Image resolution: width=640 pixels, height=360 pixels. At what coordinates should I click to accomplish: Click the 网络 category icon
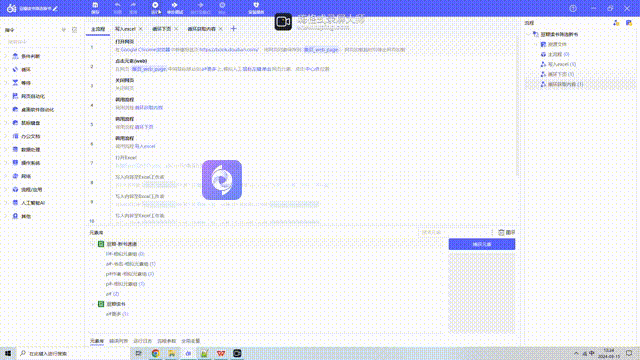click(15, 176)
